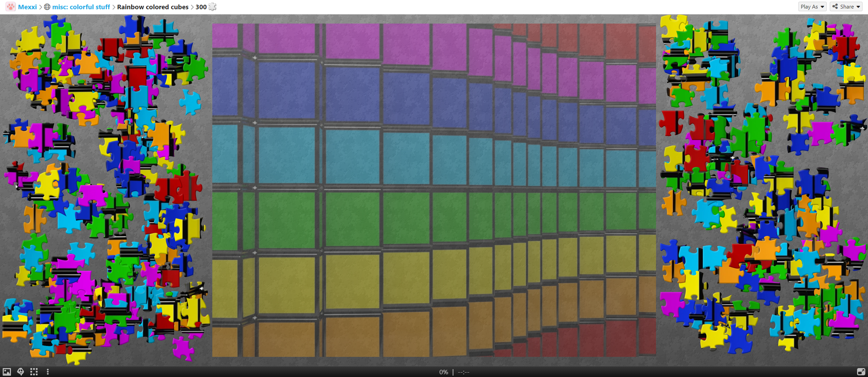Image resolution: width=868 pixels, height=377 pixels.
Task: Click the elapsed timer display
Action: [464, 372]
